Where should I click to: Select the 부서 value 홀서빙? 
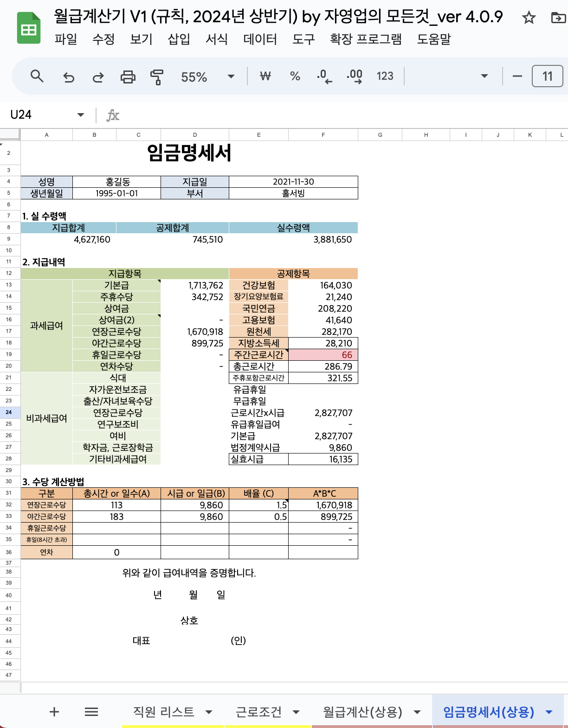(x=293, y=193)
